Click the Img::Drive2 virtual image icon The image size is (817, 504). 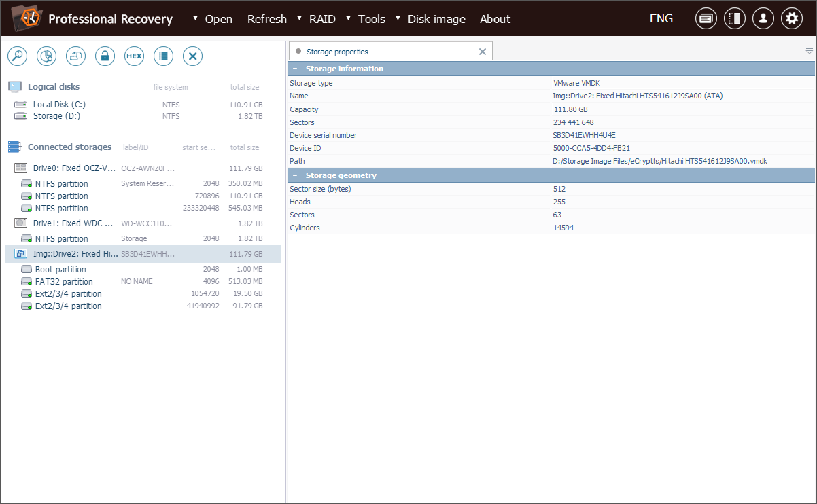[21, 253]
